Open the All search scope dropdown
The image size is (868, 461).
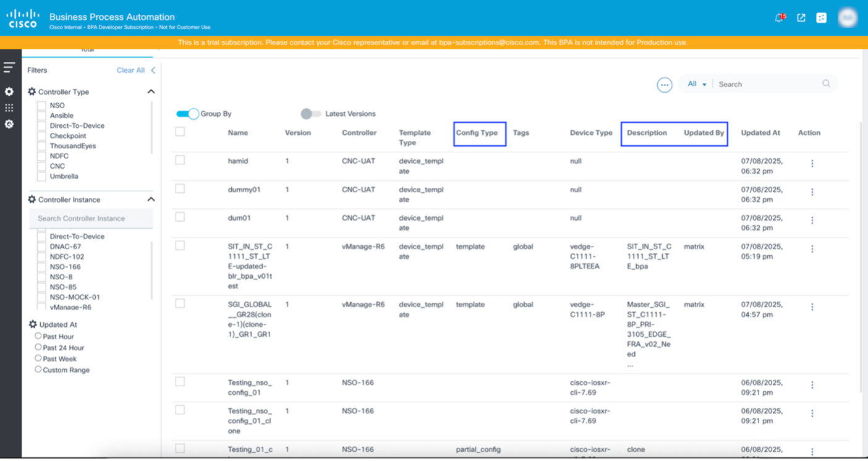697,84
